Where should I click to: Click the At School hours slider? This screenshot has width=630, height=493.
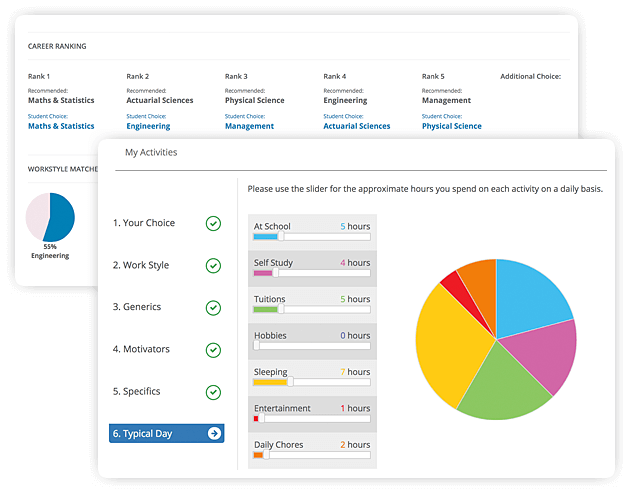(x=311, y=237)
